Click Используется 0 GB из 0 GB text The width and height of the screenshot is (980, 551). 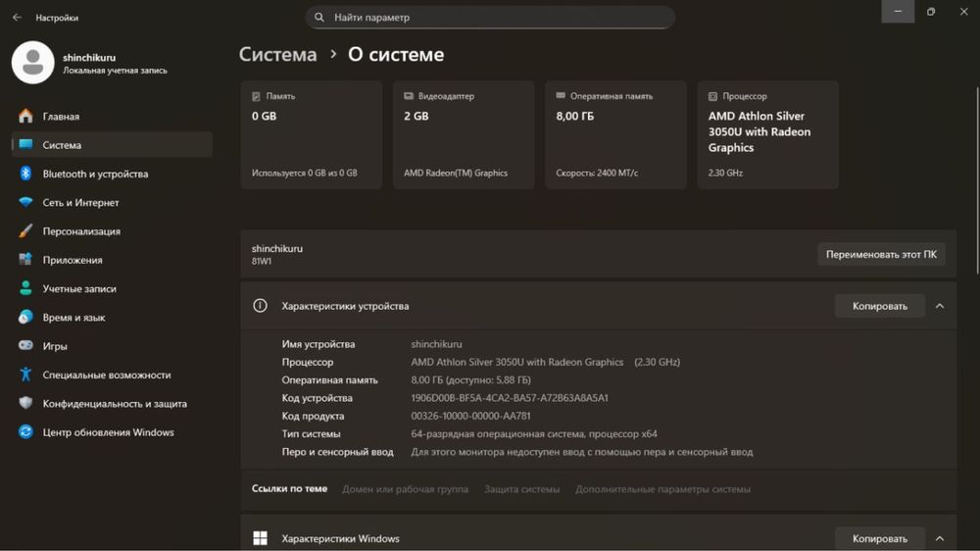point(305,173)
